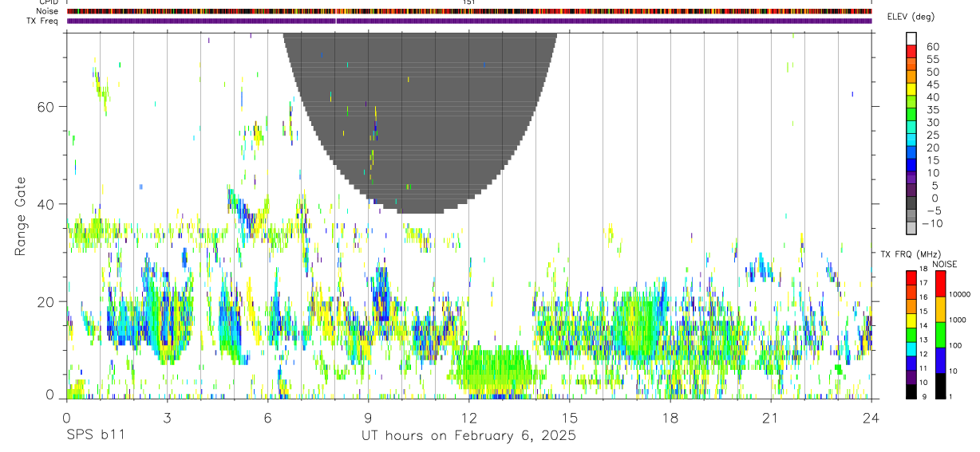980x452 pixels.
Task: Click the purple TX FRQ swatch between 10 and 11
Action: [911, 377]
